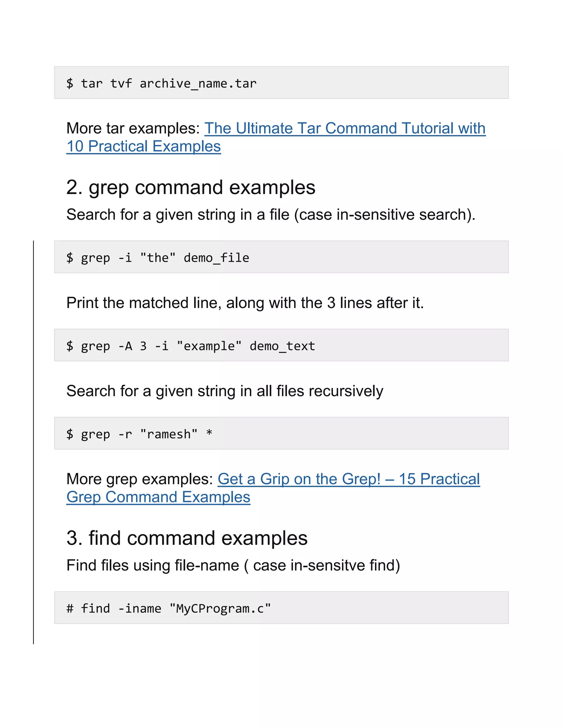Click the "all files recursively" description sentence
This screenshot has width=563, height=728.
click(x=225, y=391)
